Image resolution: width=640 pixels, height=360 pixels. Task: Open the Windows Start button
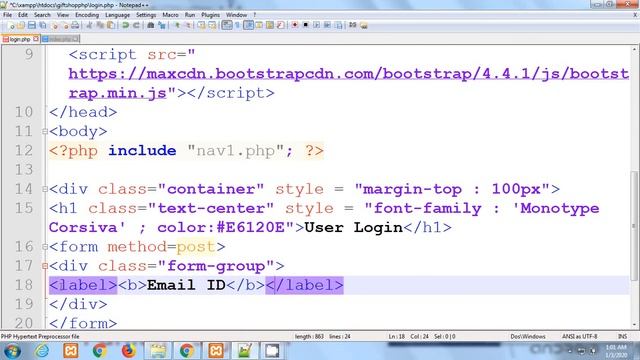point(12,351)
